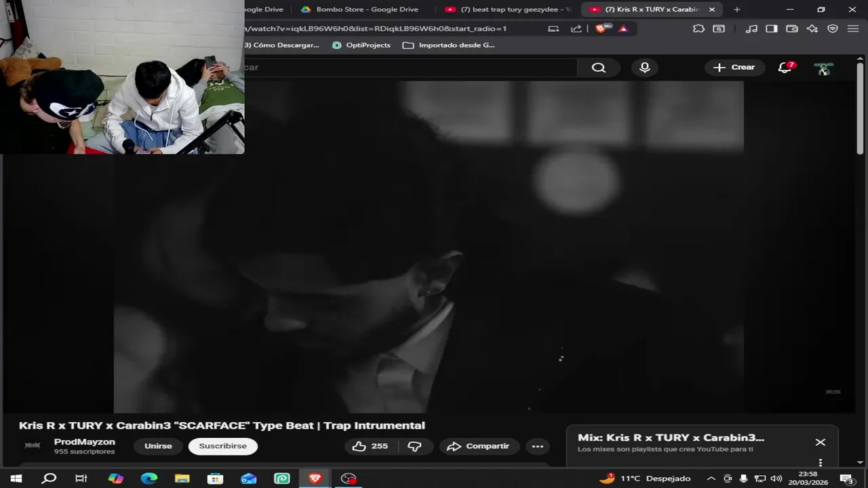Image resolution: width=868 pixels, height=488 pixels.
Task: Click in the YouTube search input field
Action: pyautogui.click(x=410, y=67)
